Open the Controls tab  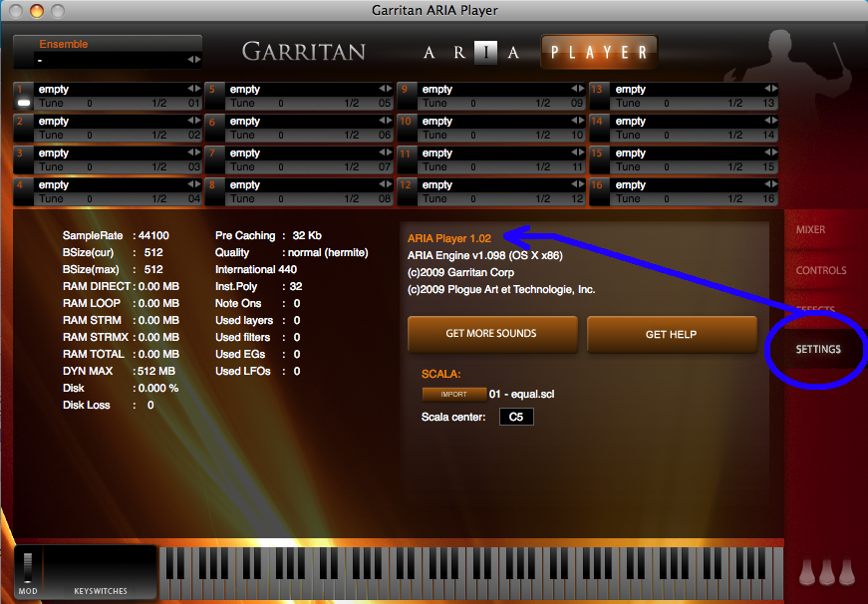pos(820,270)
